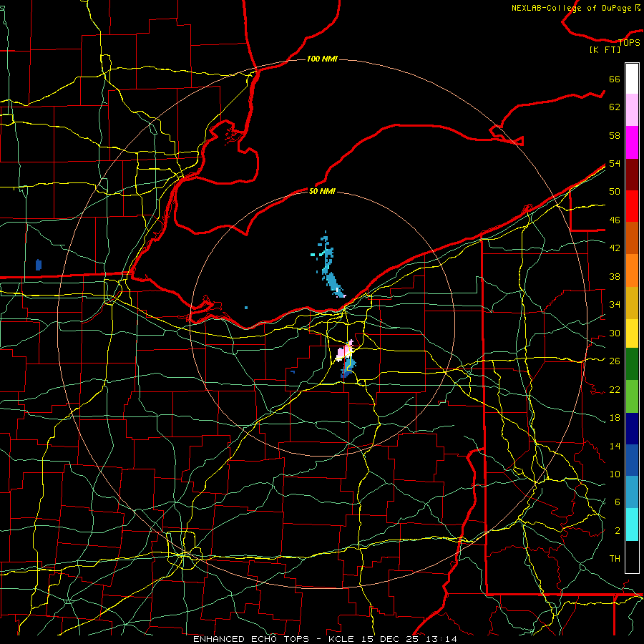
Task: Click the '100 NMI' range ring label
Action: pos(322,59)
